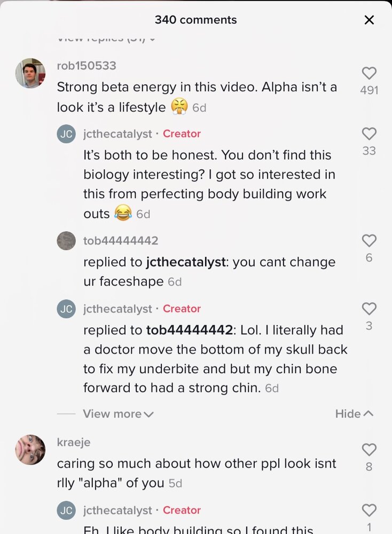392x534 pixels.
Task: Like jcthecatalyst's body building workouts reply
Action: (369, 134)
